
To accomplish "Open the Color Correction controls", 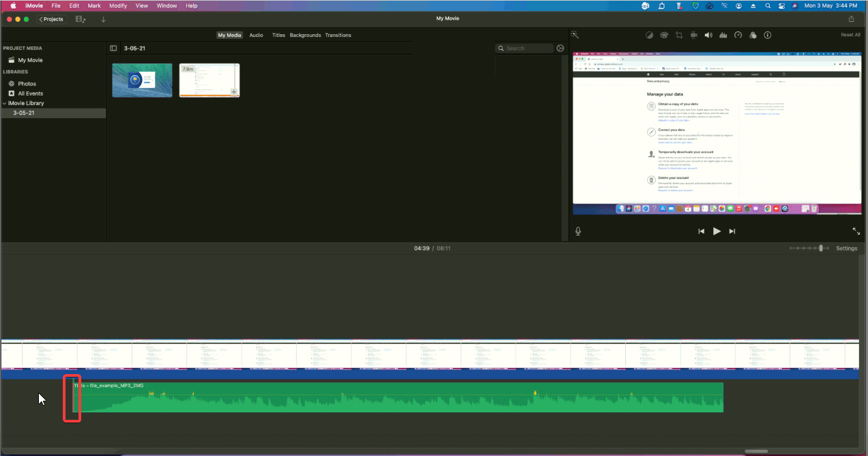I will [664, 34].
